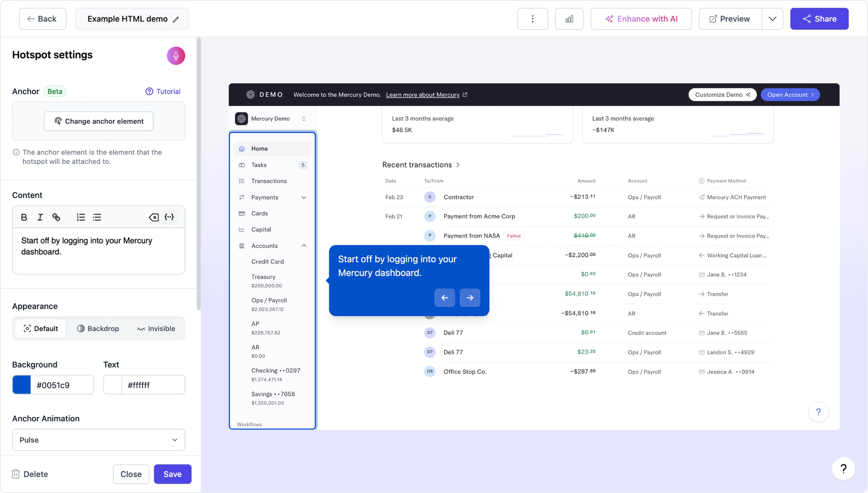Screen dimensions: 868x493
Task: Open the Checking ••0297 account
Action: [276, 374]
